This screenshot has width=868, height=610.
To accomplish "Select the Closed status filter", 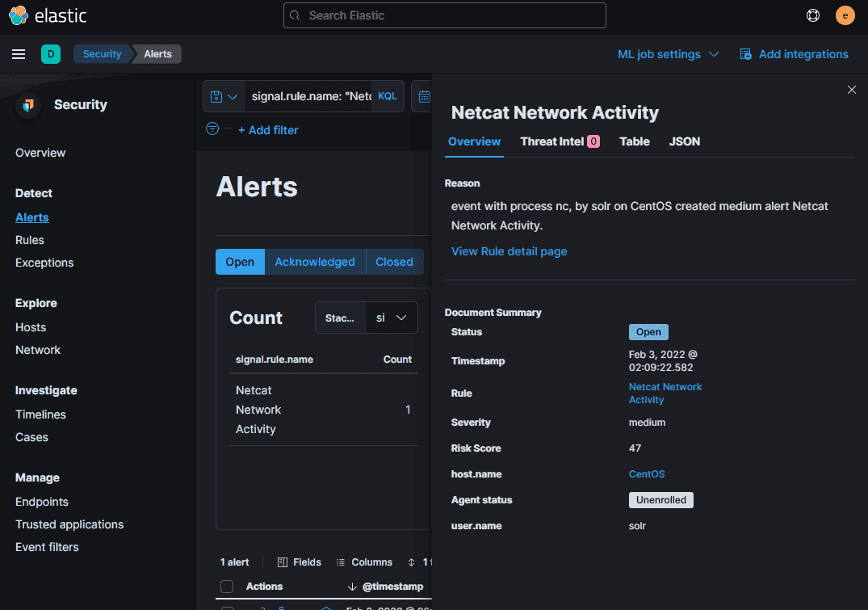I will click(394, 262).
